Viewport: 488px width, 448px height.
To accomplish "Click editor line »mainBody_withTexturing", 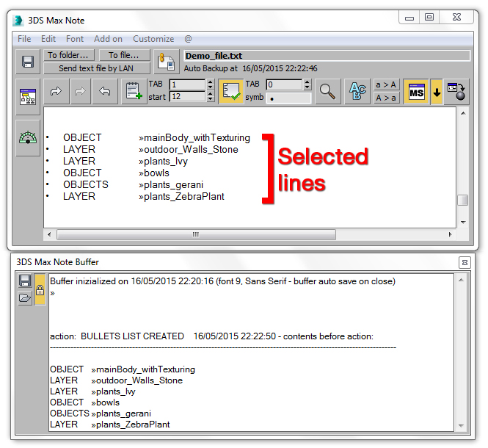I will point(194,137).
